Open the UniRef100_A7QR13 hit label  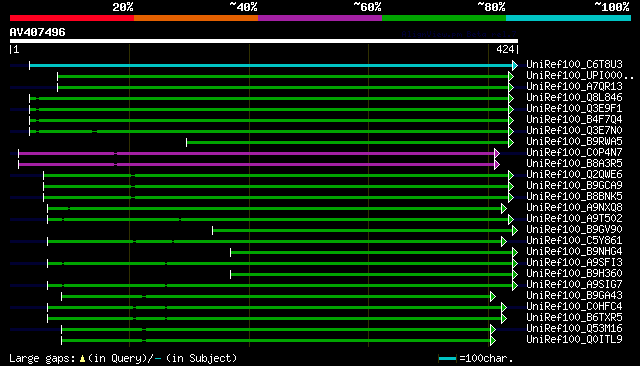pos(574,87)
